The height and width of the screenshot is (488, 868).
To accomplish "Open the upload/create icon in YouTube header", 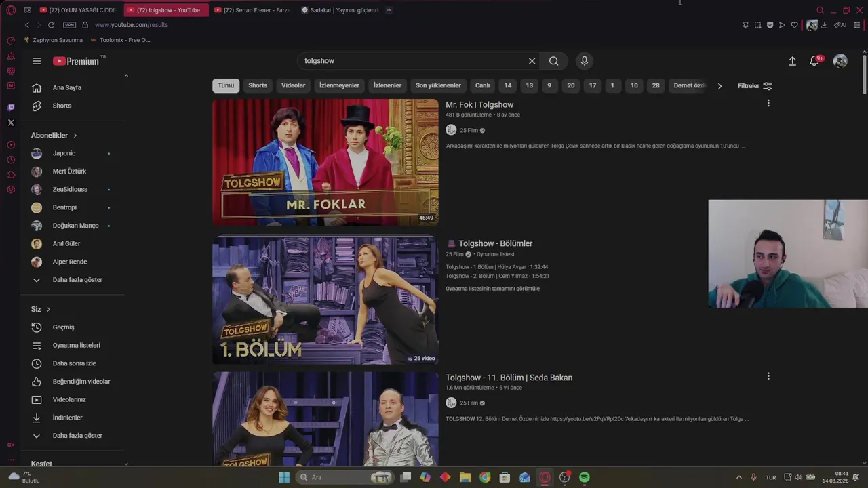I will point(792,61).
